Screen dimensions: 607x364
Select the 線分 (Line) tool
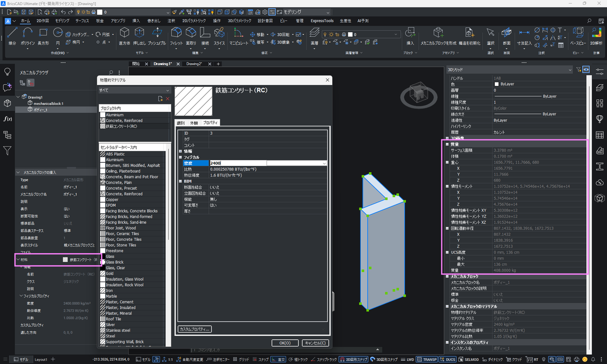coord(13,36)
